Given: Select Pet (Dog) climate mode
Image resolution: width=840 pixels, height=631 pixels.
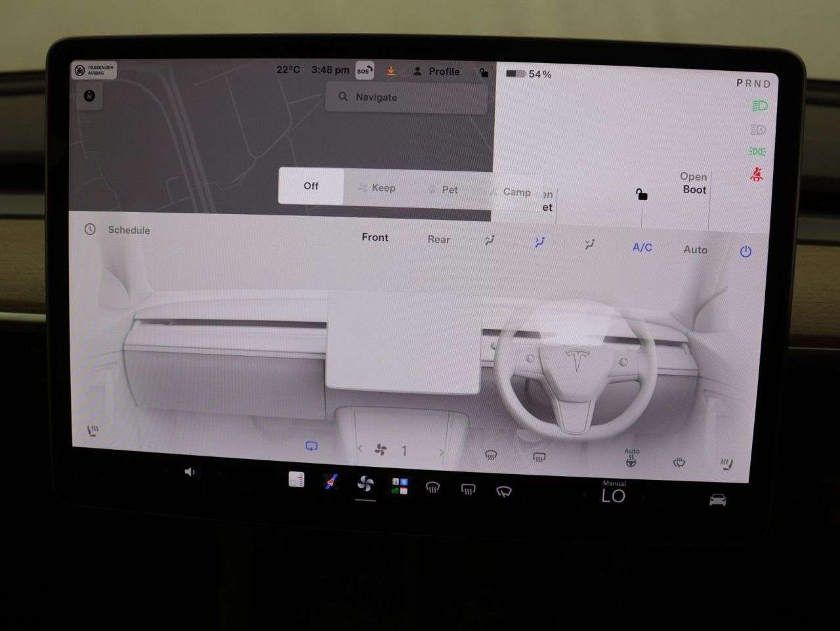Looking at the screenshot, I should (x=443, y=189).
